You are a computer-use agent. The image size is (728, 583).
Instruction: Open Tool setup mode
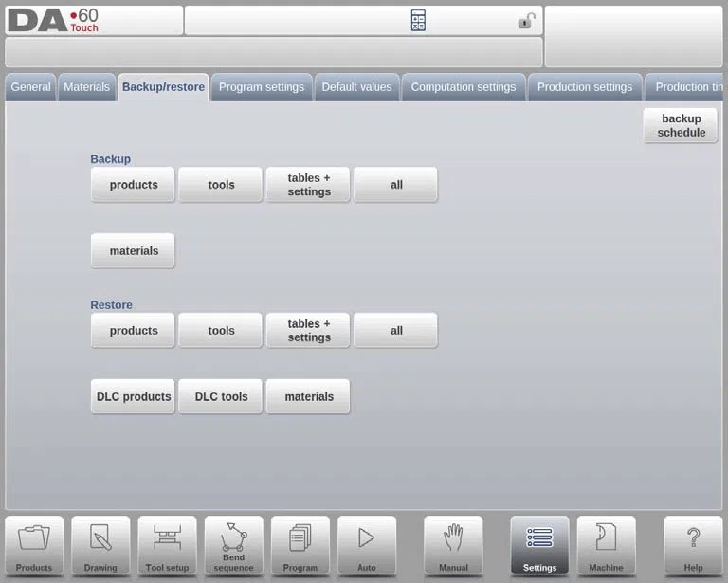click(167, 546)
